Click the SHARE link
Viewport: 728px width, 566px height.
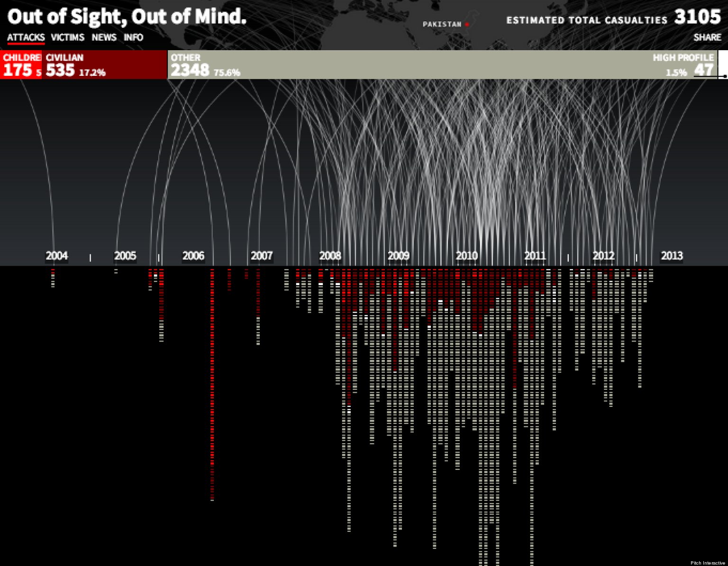tap(707, 37)
